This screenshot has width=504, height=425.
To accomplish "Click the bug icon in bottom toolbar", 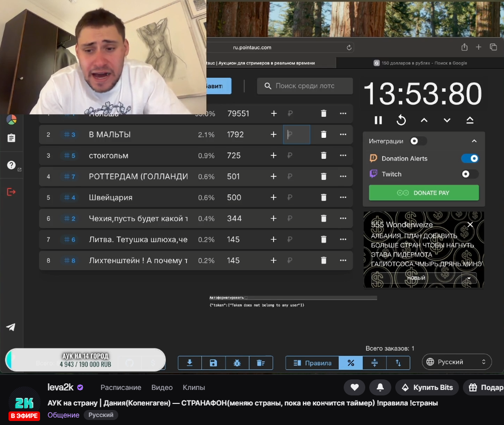I will pos(237,363).
